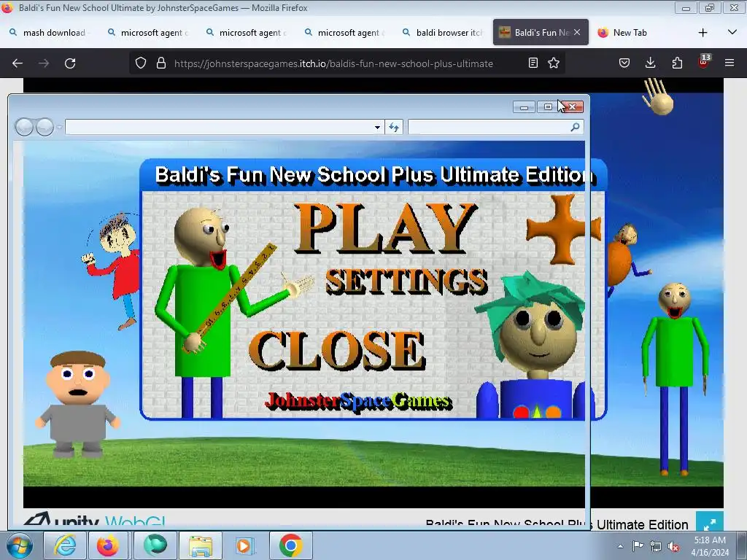Launch Internet Explorer from taskbar
The height and width of the screenshot is (560, 747).
[x=65, y=545]
